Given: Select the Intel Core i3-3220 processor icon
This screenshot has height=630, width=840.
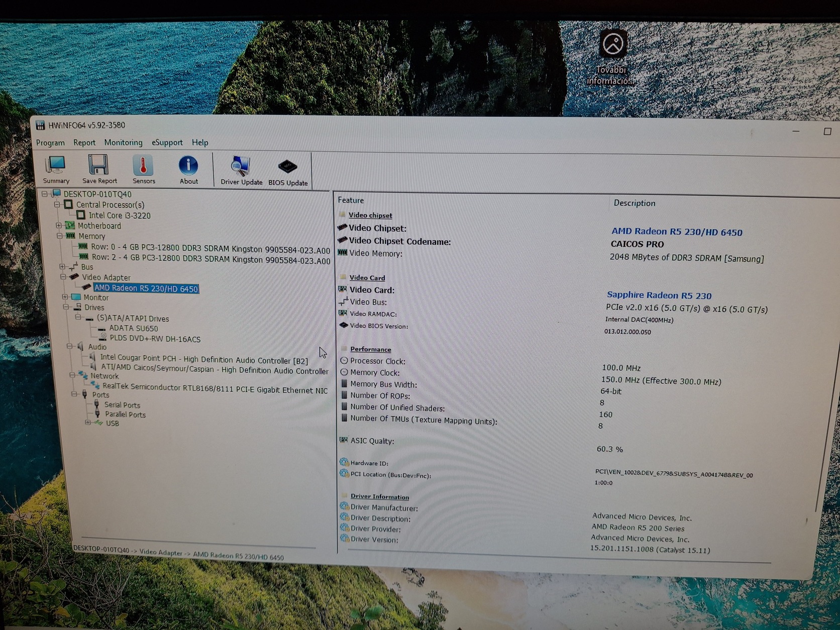Looking at the screenshot, I should [81, 215].
